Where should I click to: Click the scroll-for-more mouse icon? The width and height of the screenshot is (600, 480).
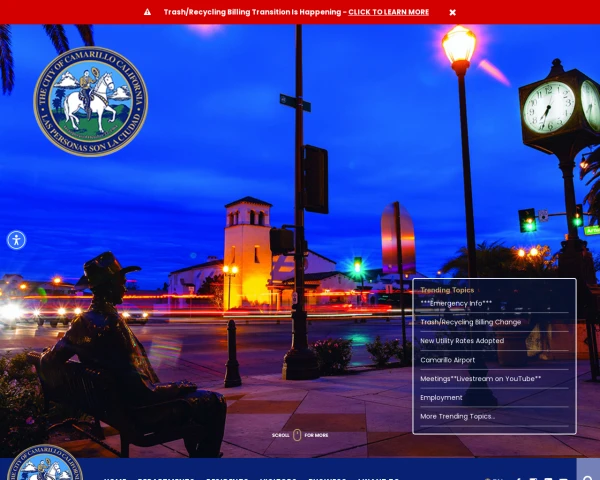point(297,435)
